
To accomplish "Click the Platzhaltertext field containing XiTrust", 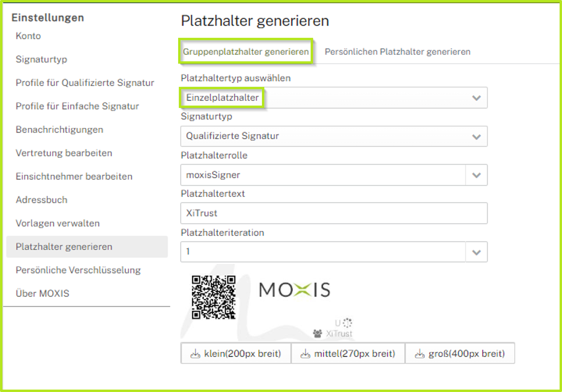I will click(x=334, y=213).
